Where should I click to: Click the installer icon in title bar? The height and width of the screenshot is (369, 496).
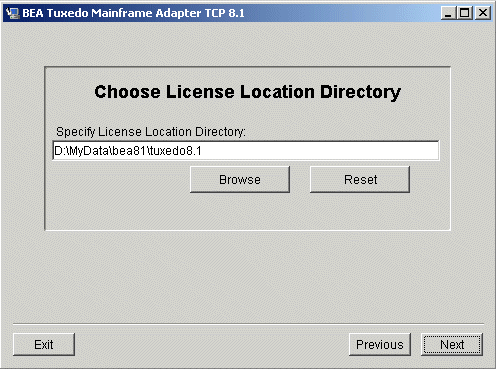click(x=13, y=13)
